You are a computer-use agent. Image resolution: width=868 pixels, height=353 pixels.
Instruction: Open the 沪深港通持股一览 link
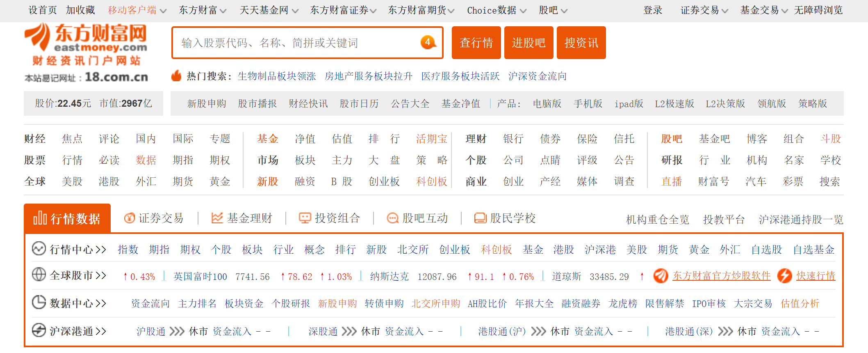(801, 220)
